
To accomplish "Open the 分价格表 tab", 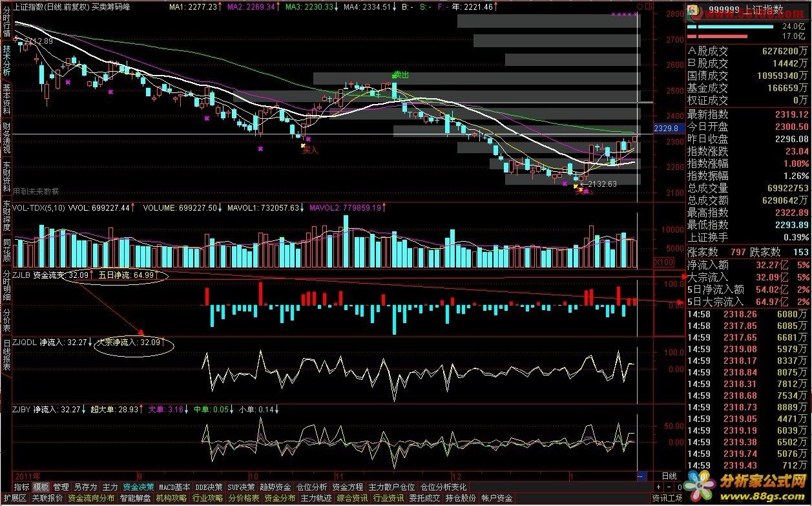I will click(x=244, y=498).
